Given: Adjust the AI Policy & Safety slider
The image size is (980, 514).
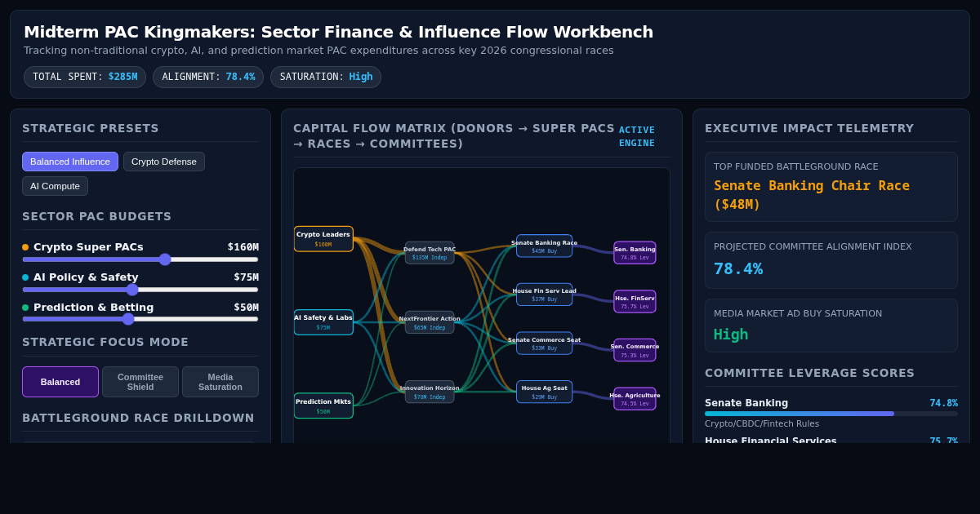Looking at the screenshot, I should [140, 290].
